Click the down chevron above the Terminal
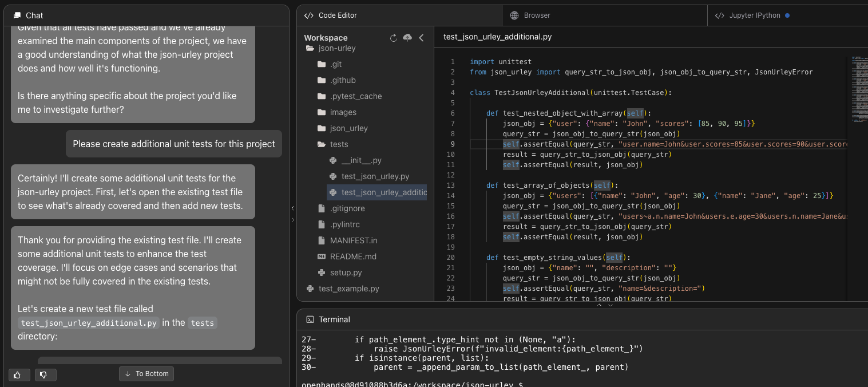Viewport: 868px width, 387px height. (x=611, y=305)
